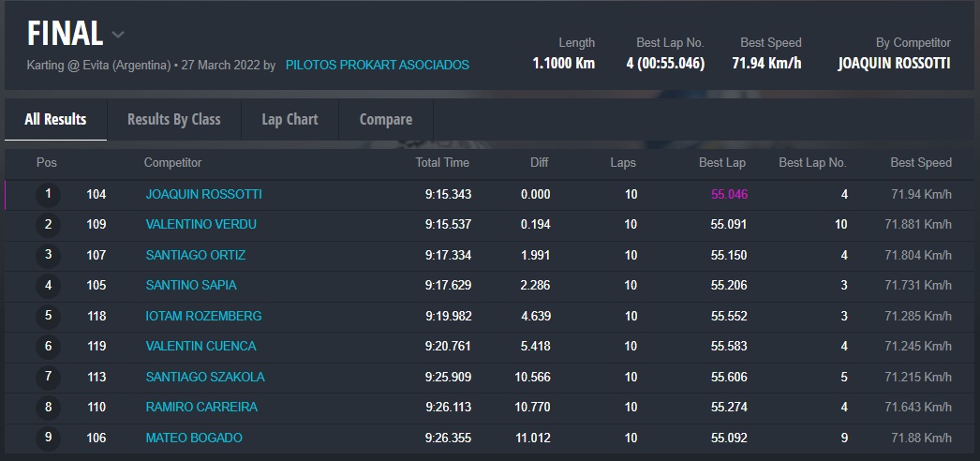Click the Best Lap column header
This screenshot has width=980, height=461.
point(722,163)
